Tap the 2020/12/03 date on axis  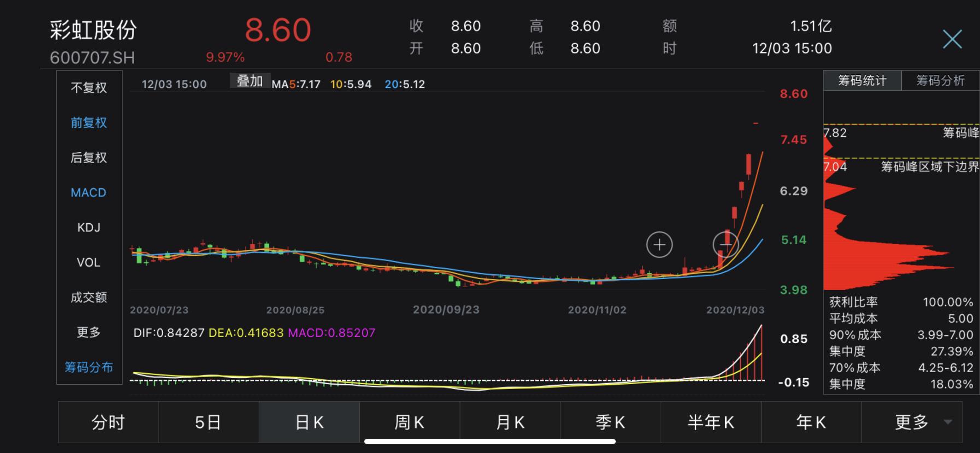[735, 310]
